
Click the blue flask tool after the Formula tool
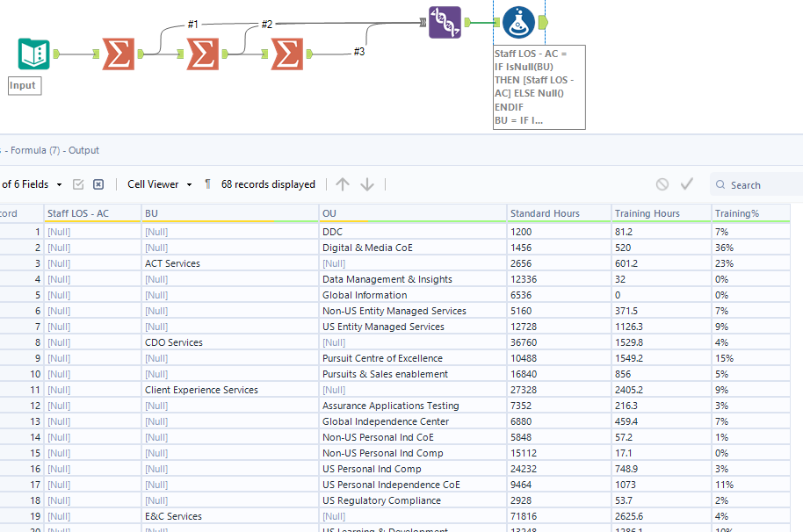click(517, 22)
